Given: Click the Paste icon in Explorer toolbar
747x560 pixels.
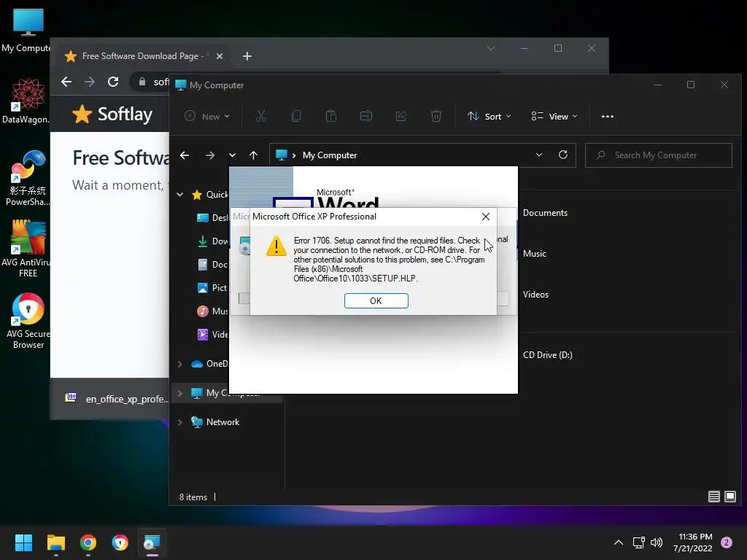Looking at the screenshot, I should click(331, 116).
